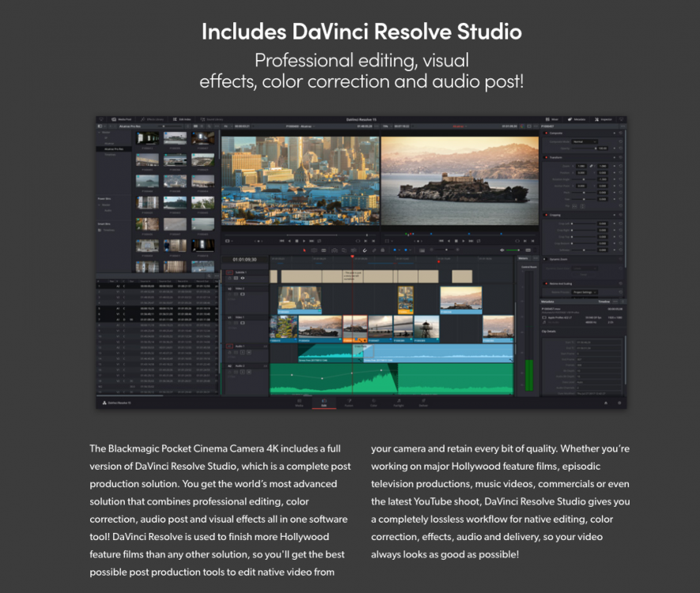Switch to the Edit page tab
The height and width of the screenshot is (593, 700).
pyautogui.click(x=324, y=402)
